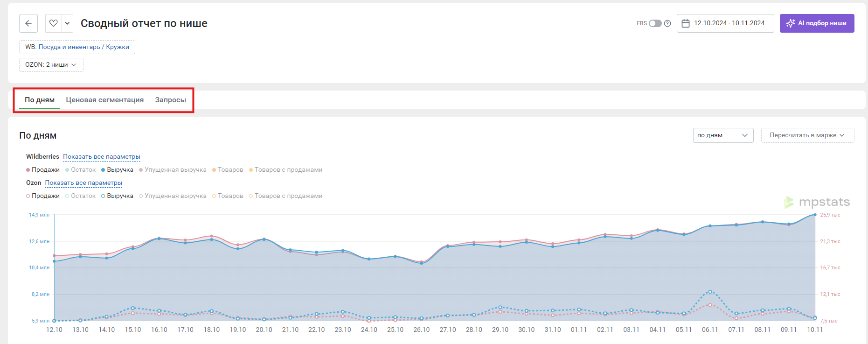The image size is (868, 344).
Task: Click the calendar icon in date field
Action: tap(686, 23)
